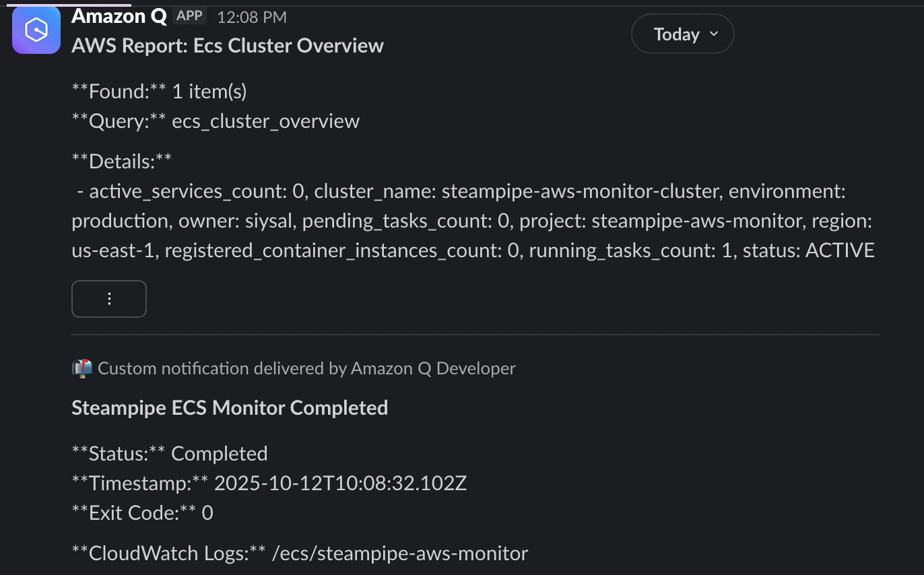924x575 pixels.
Task: Click the Amazon Q sender name
Action: pyautogui.click(x=119, y=15)
